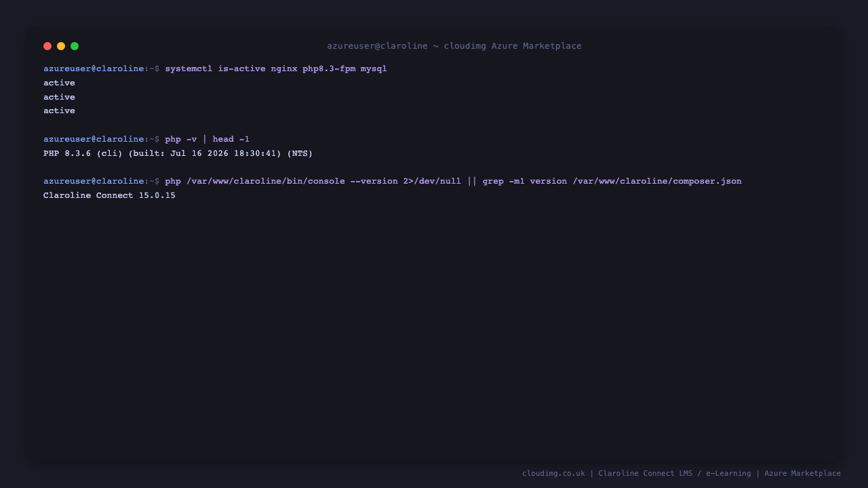
Task: Click the third 'active' output line
Action: click(x=59, y=110)
